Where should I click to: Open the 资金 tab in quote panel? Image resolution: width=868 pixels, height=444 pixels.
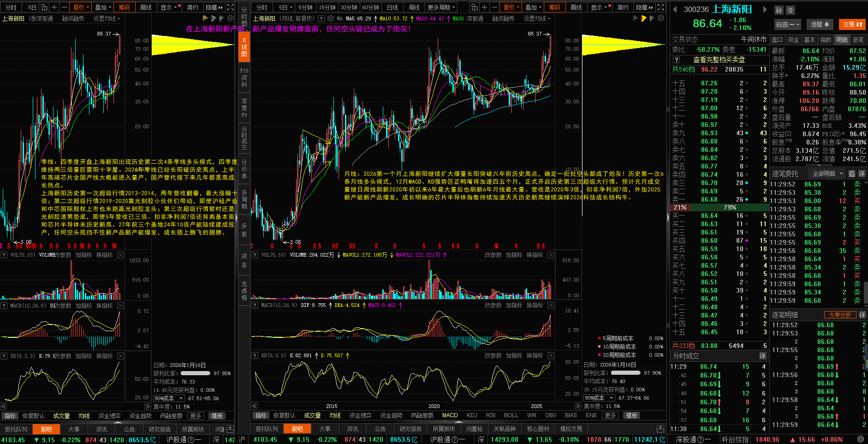click(793, 40)
